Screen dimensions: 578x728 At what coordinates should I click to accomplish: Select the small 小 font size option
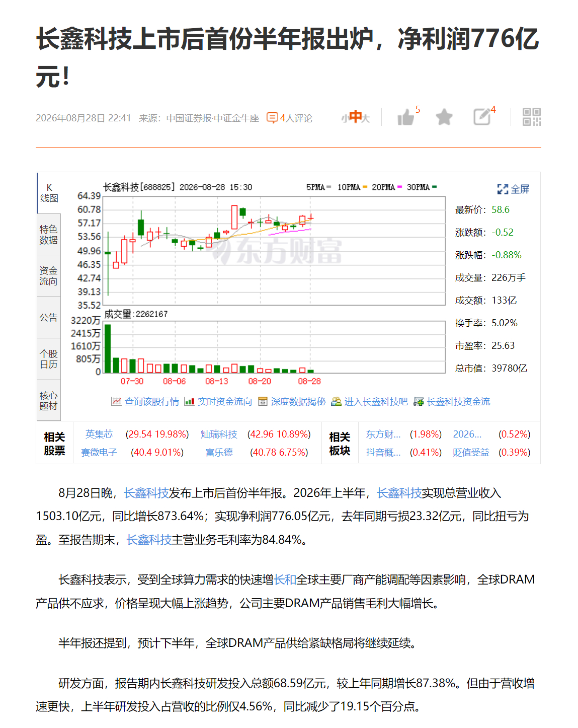tap(345, 119)
